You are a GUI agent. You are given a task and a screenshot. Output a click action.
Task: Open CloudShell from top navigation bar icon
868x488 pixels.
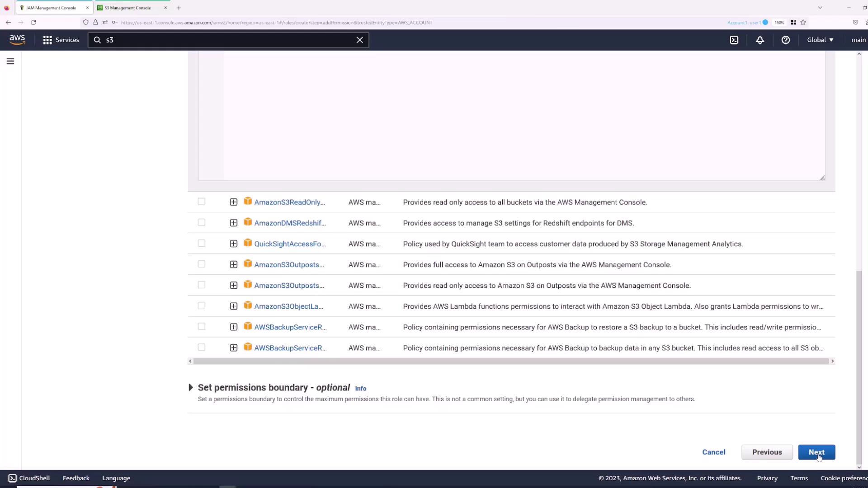coord(734,40)
